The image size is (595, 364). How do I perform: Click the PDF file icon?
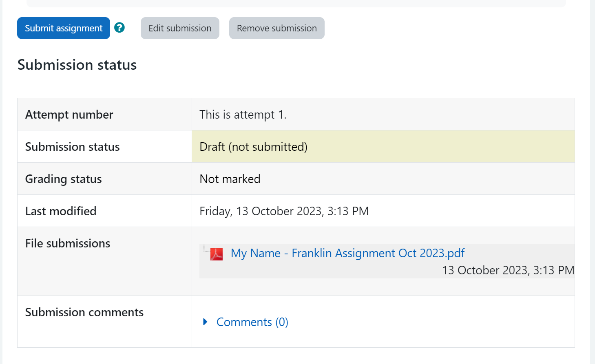[217, 254]
